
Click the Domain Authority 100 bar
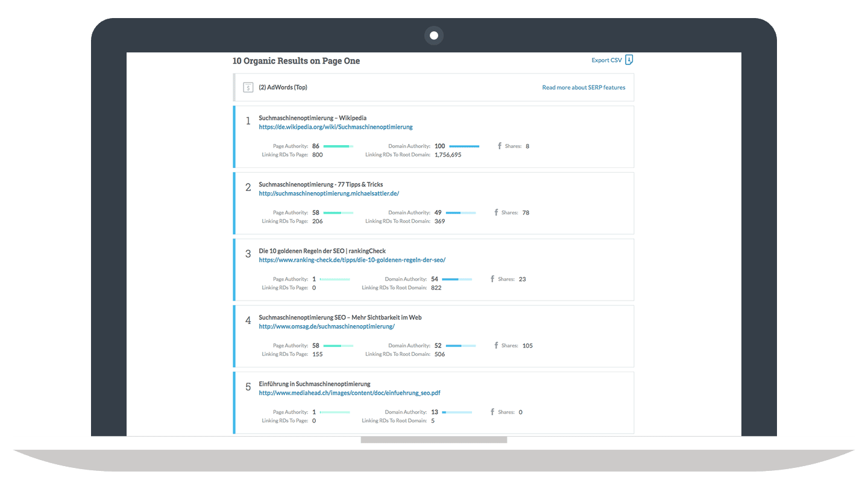click(464, 146)
